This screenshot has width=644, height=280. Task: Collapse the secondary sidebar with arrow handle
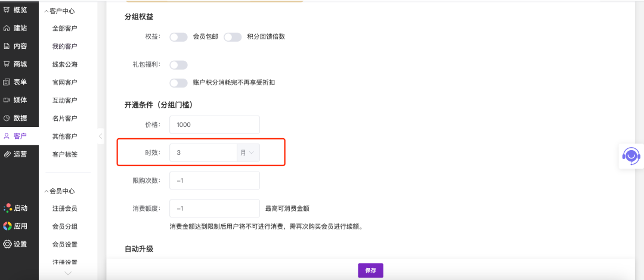click(x=101, y=136)
